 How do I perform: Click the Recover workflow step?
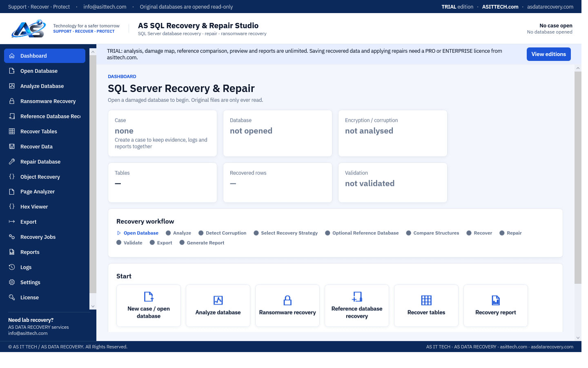click(479, 233)
